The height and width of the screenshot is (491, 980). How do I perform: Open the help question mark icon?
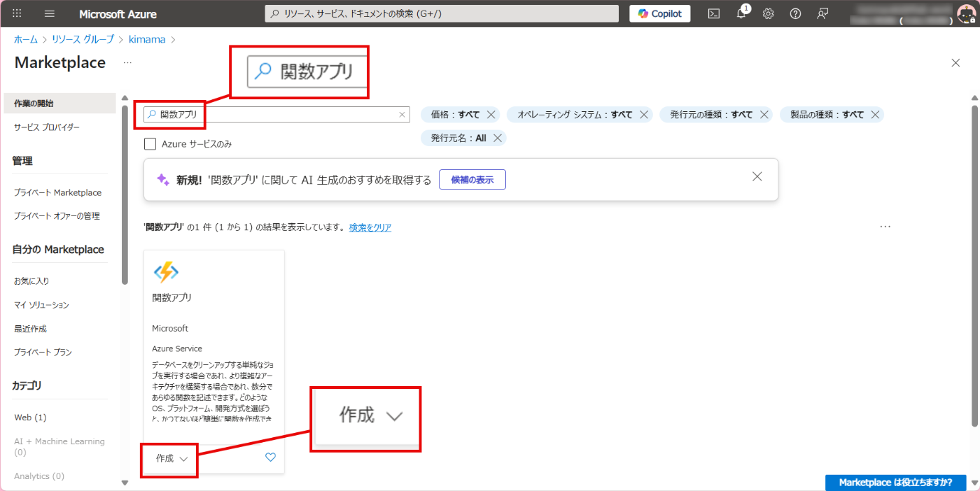point(795,14)
